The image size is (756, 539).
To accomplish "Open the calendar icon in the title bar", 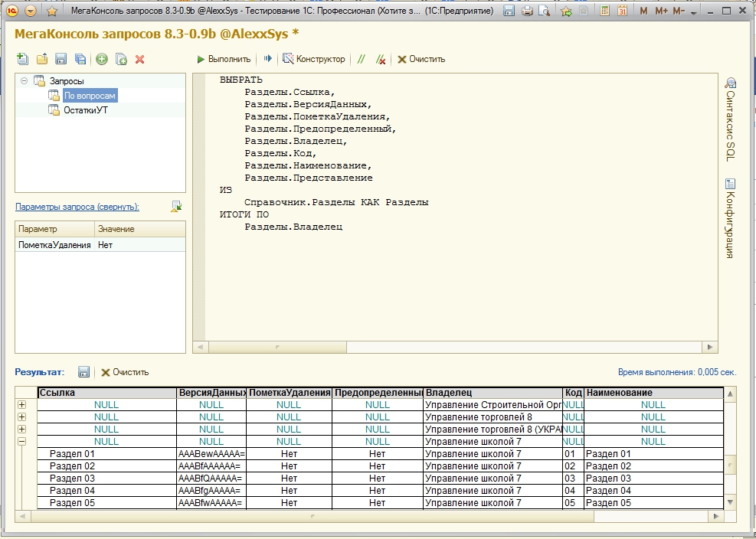I will pyautogui.click(x=622, y=11).
